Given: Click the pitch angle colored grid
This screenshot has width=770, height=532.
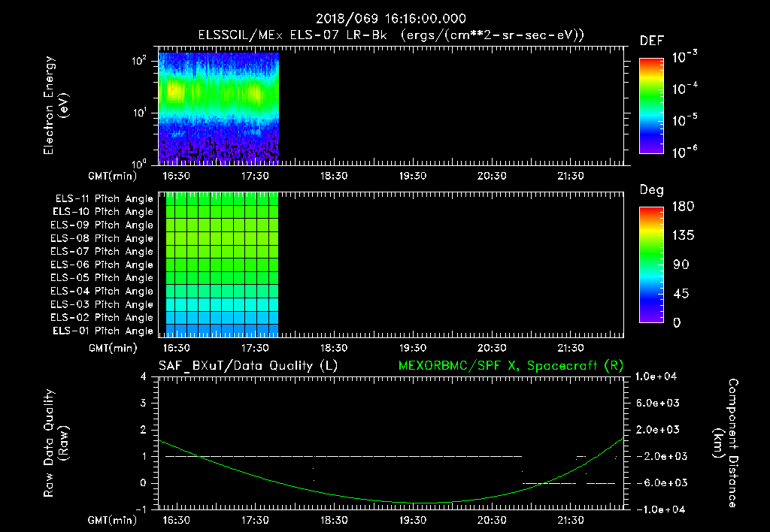Looking at the screenshot, I should [x=222, y=265].
